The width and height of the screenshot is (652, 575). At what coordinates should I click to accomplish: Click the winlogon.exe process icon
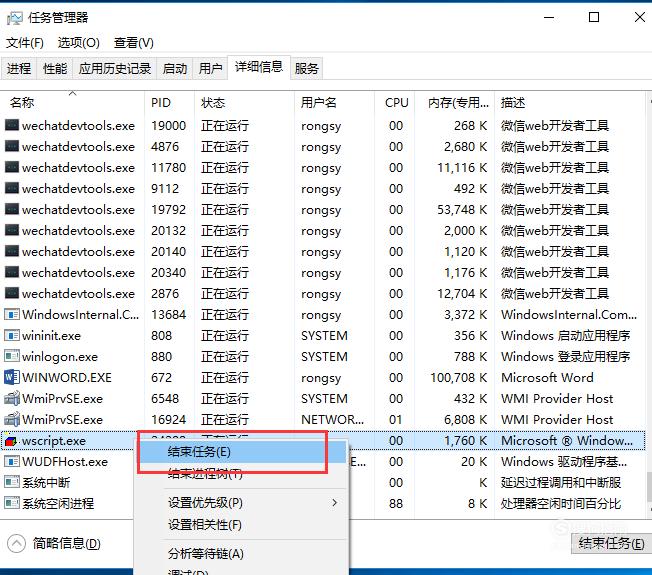coord(12,356)
